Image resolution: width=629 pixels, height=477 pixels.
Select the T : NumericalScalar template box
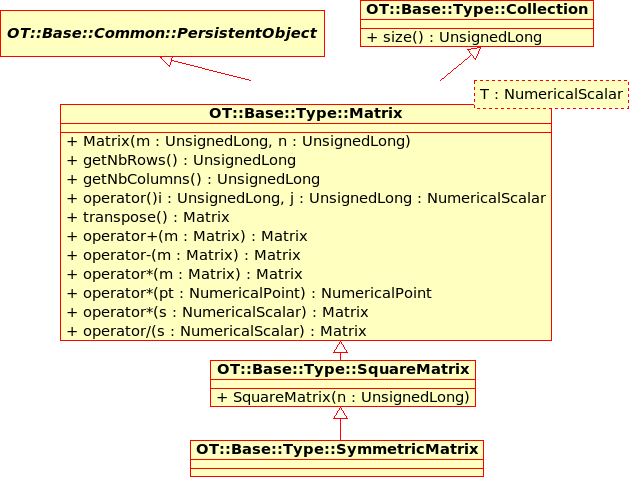tap(551, 94)
